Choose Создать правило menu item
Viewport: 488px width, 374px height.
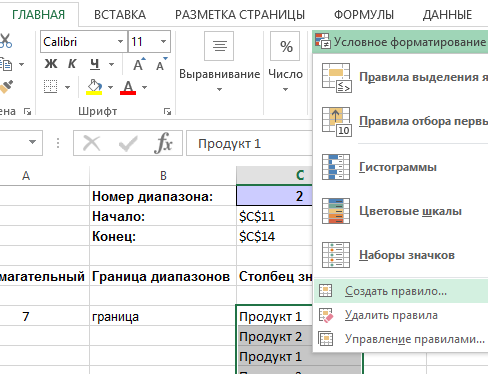[x=401, y=291]
